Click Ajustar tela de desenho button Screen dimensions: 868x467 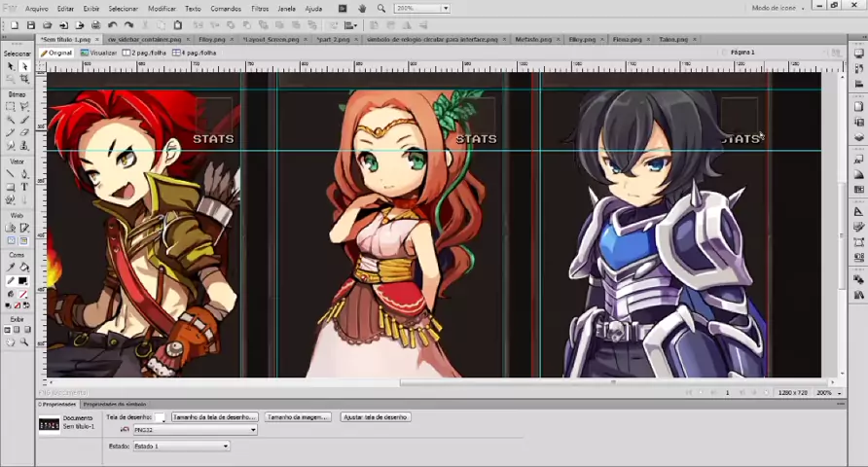point(375,416)
